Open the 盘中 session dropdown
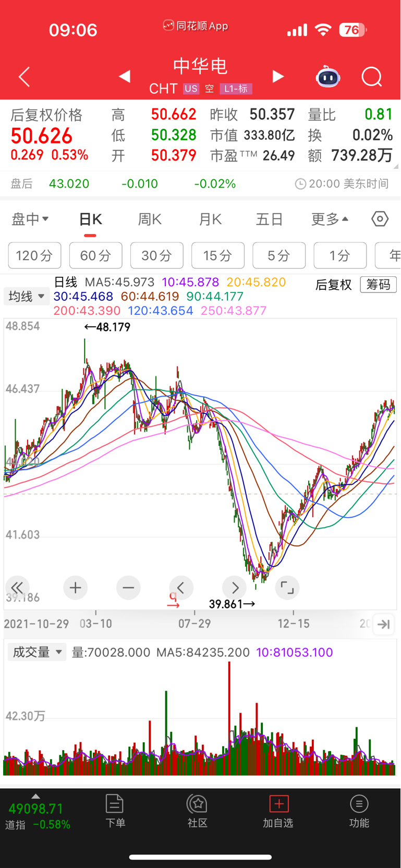This screenshot has height=868, width=401. coord(30,219)
